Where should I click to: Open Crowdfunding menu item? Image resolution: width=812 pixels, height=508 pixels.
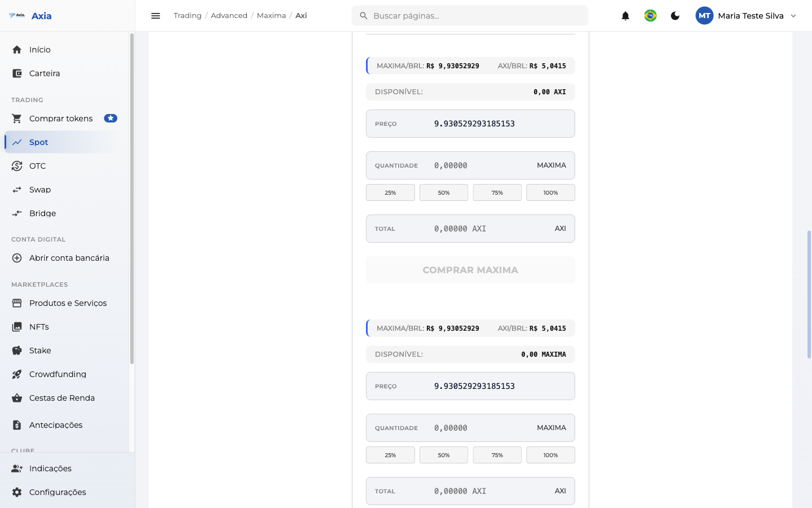(x=64, y=374)
